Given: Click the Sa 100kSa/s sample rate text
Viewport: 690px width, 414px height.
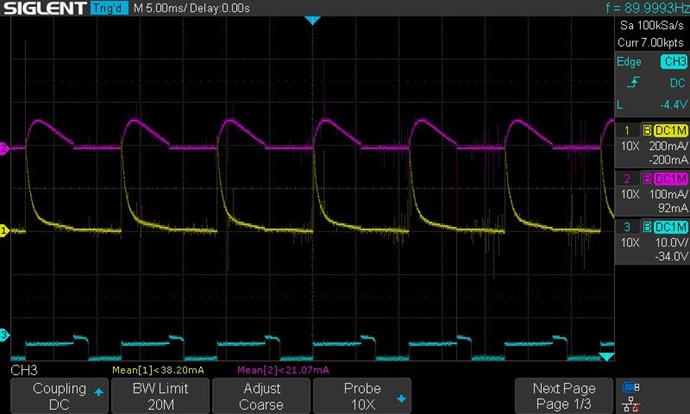Looking at the screenshot, I should coord(652,26).
